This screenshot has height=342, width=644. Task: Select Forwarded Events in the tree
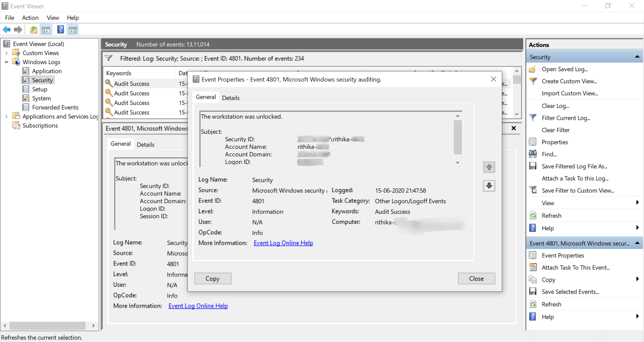(55, 107)
